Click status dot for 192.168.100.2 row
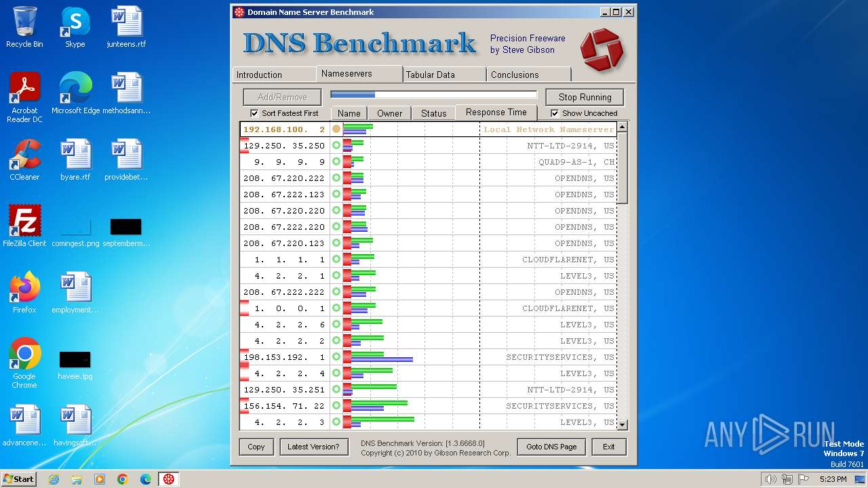 [336, 129]
